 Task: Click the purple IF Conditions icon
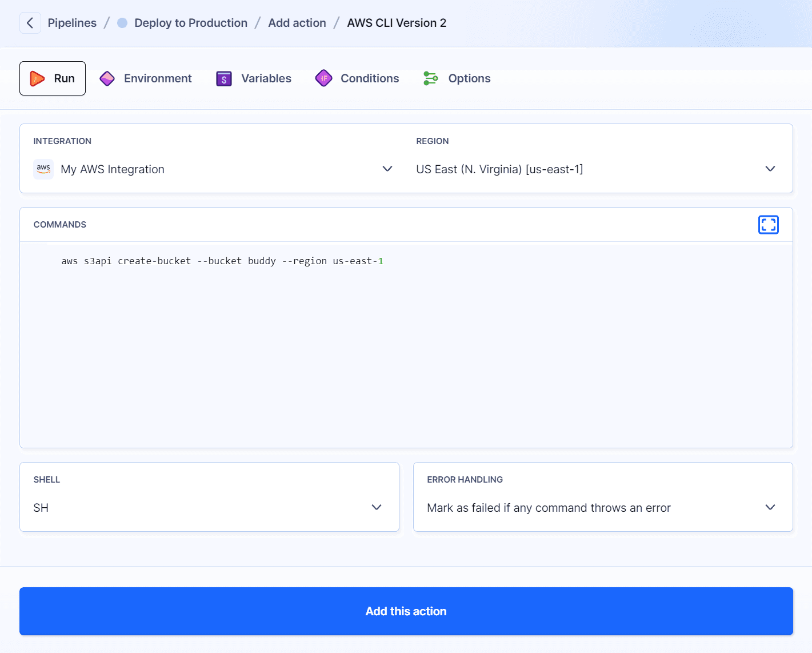pos(323,78)
